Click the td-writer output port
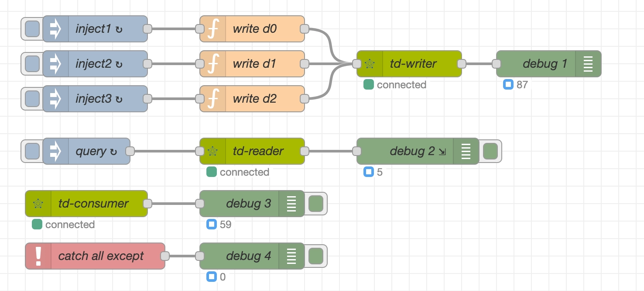Image resolution: width=644 pixels, height=291 pixels. coord(462,64)
